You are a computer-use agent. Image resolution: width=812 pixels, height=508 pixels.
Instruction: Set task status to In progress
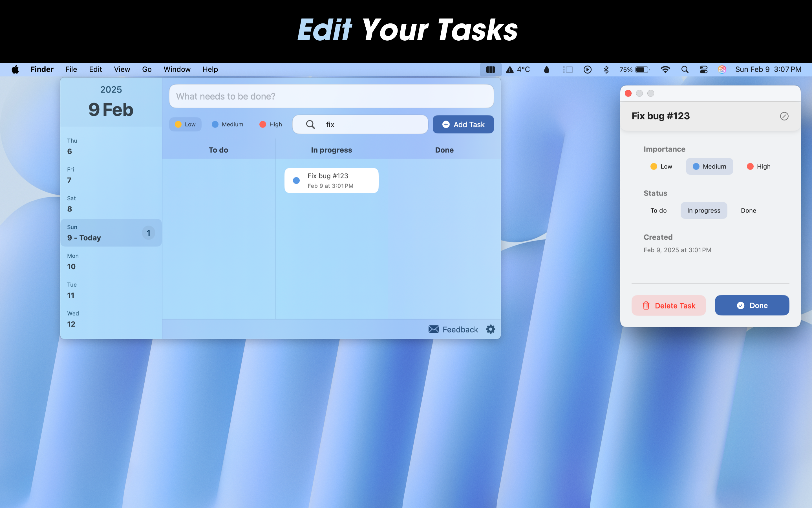tap(704, 210)
